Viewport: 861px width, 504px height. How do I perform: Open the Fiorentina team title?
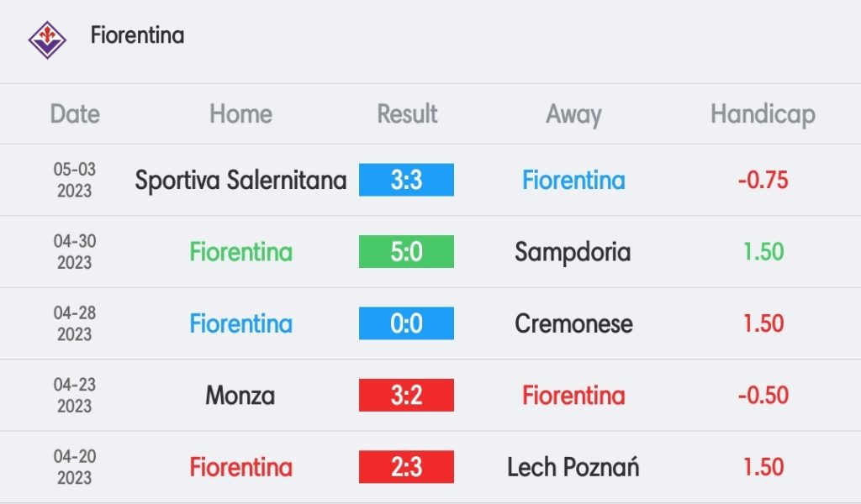click(137, 35)
